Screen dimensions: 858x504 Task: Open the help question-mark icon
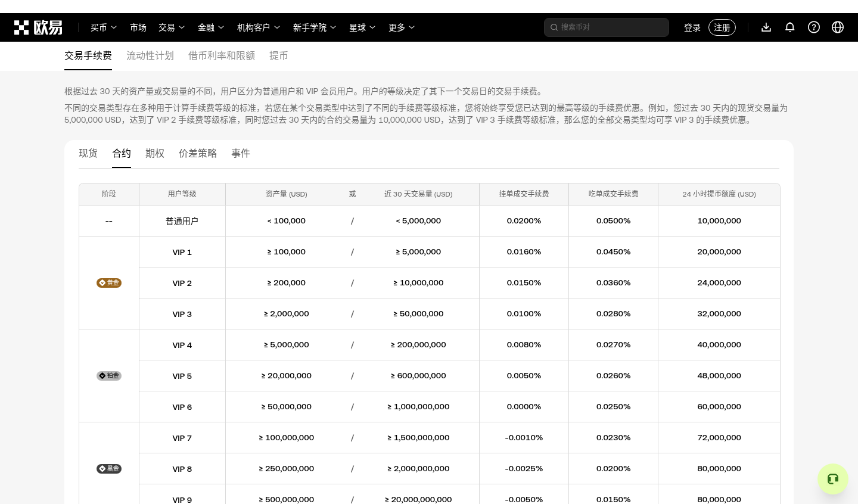coord(814,27)
